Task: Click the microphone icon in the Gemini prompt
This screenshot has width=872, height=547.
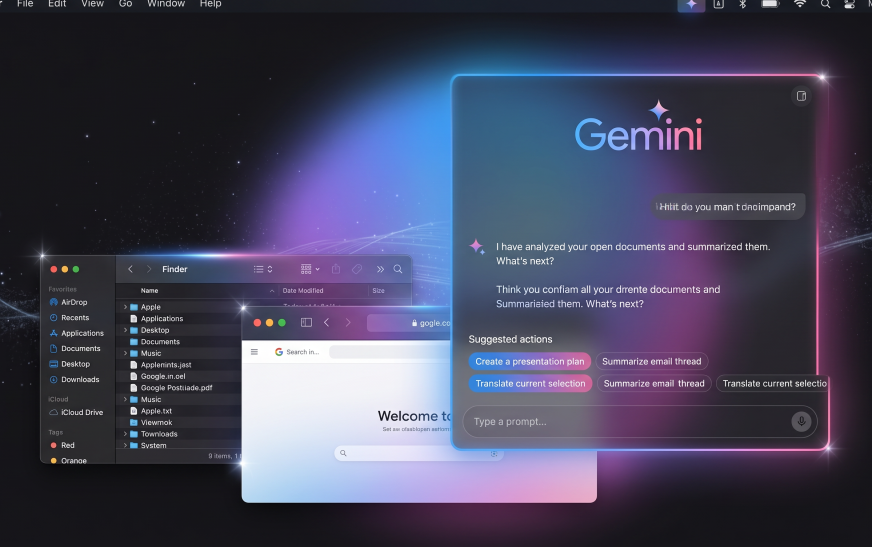Action: click(x=801, y=421)
